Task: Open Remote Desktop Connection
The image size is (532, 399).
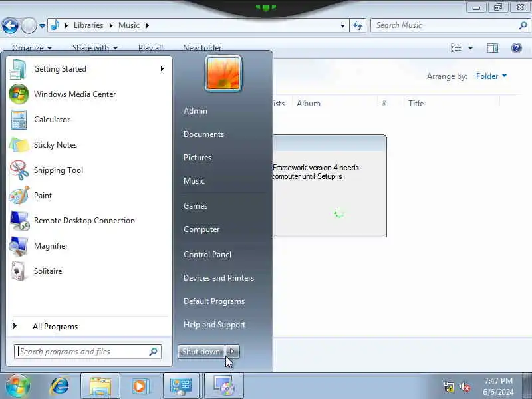Action: pos(88,221)
